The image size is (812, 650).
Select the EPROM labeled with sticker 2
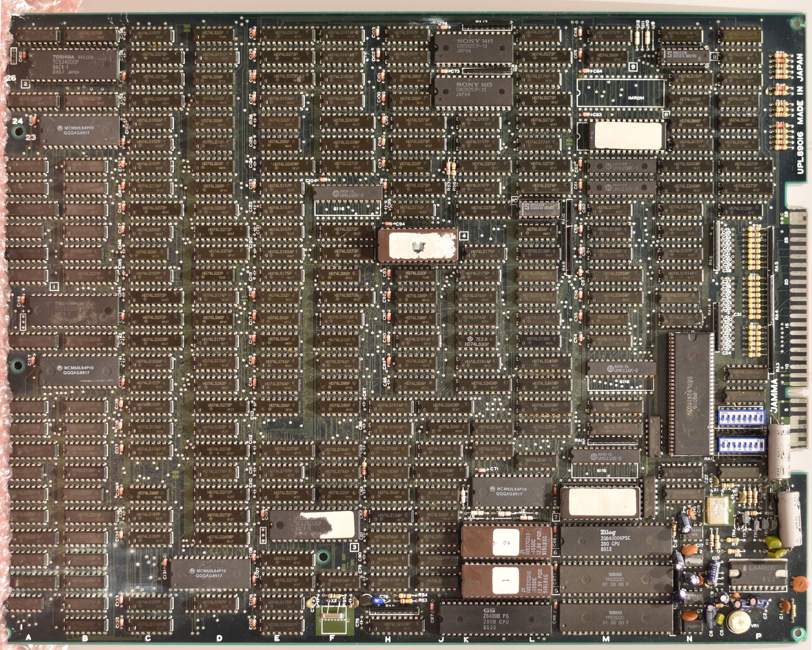(x=507, y=541)
